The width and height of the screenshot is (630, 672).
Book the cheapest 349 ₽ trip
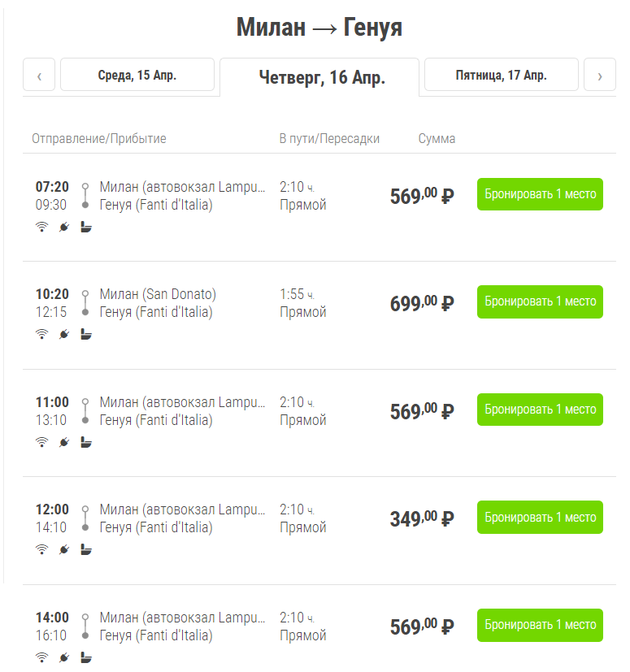pos(540,517)
